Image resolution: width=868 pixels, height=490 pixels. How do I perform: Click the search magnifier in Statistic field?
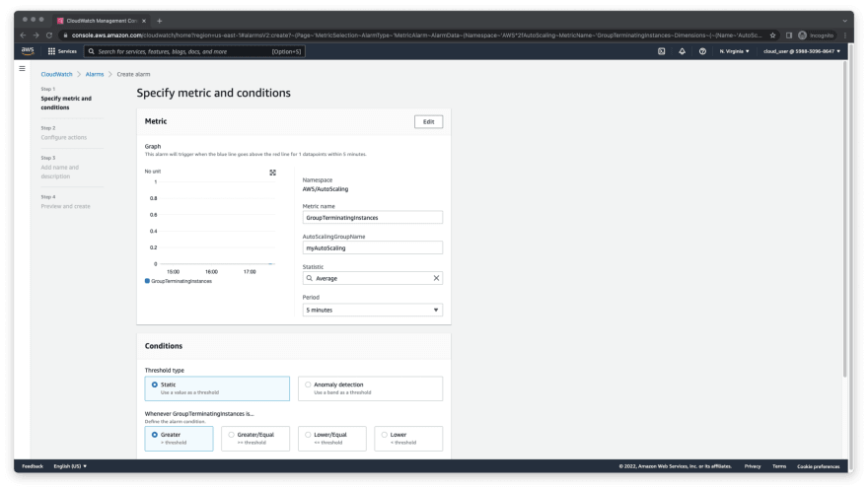click(310, 278)
